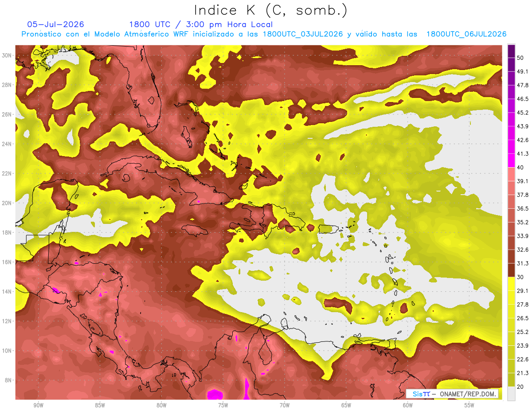532x411 pixels.
Task: Pick the color scale value '32.6'
Action: (x=523, y=250)
